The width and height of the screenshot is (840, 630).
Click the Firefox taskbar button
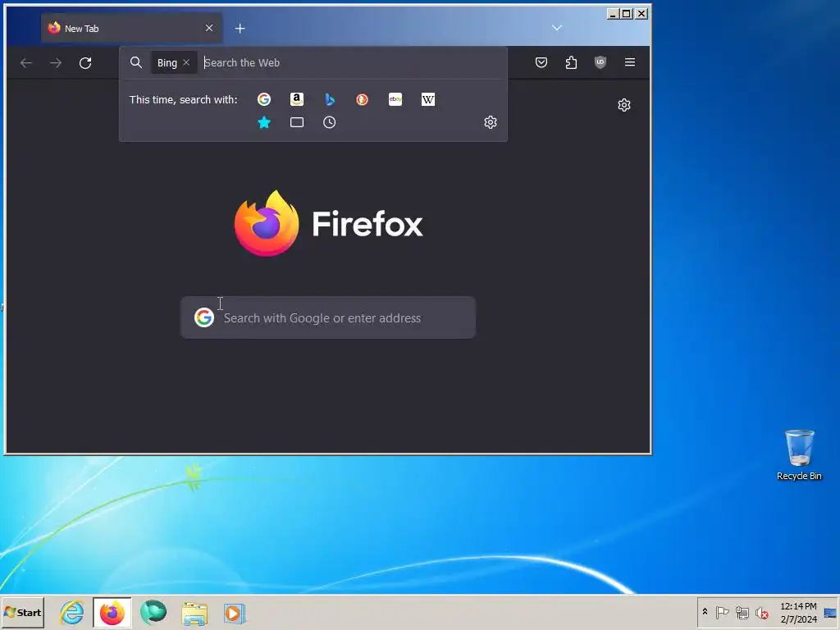click(112, 613)
